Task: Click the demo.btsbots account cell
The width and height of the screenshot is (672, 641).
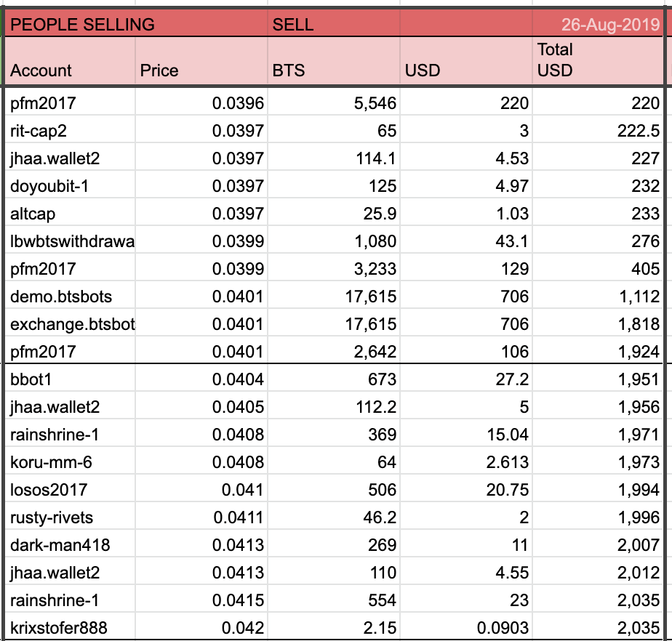Action: [61, 297]
